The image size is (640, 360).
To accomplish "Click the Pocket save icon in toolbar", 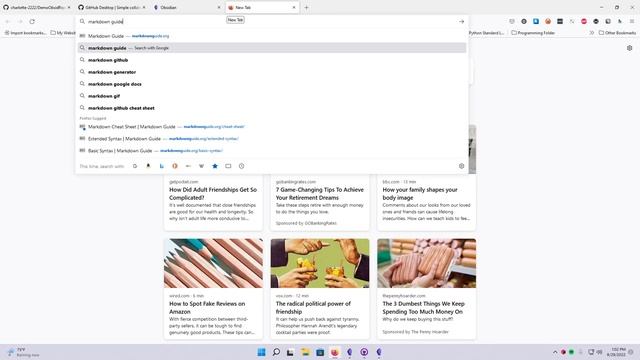I will coord(512,21).
